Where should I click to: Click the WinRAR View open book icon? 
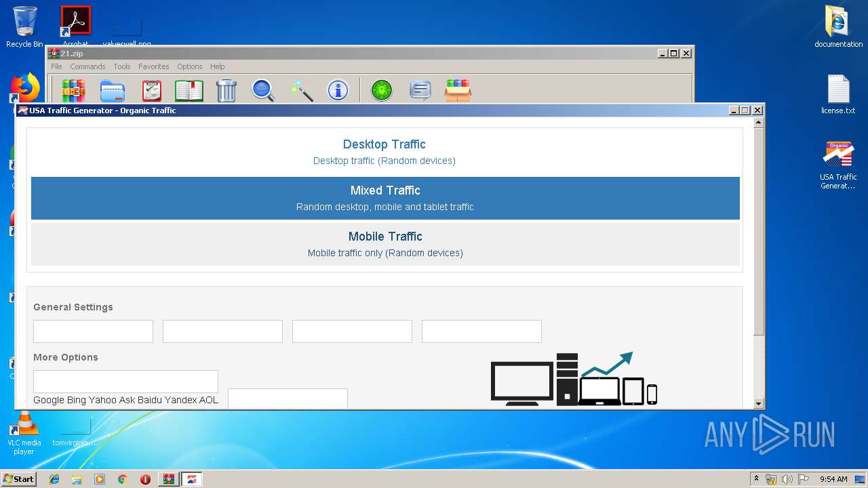click(x=189, y=90)
